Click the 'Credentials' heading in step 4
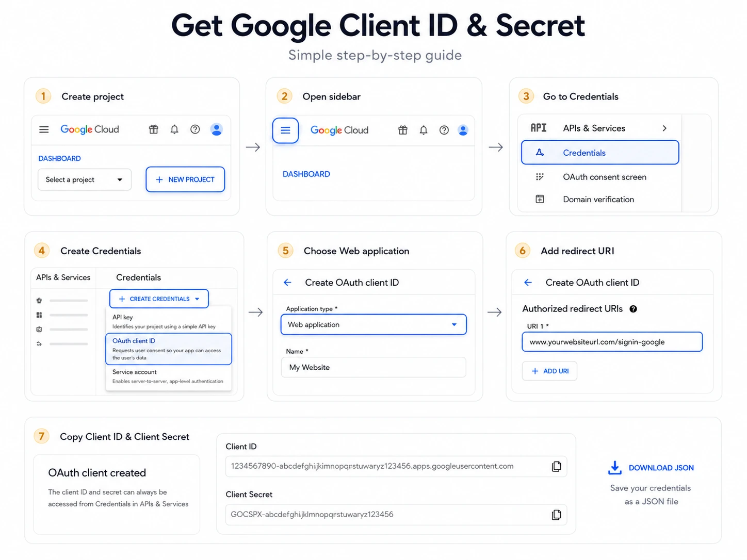Image resolution: width=747 pixels, height=560 pixels. (138, 277)
